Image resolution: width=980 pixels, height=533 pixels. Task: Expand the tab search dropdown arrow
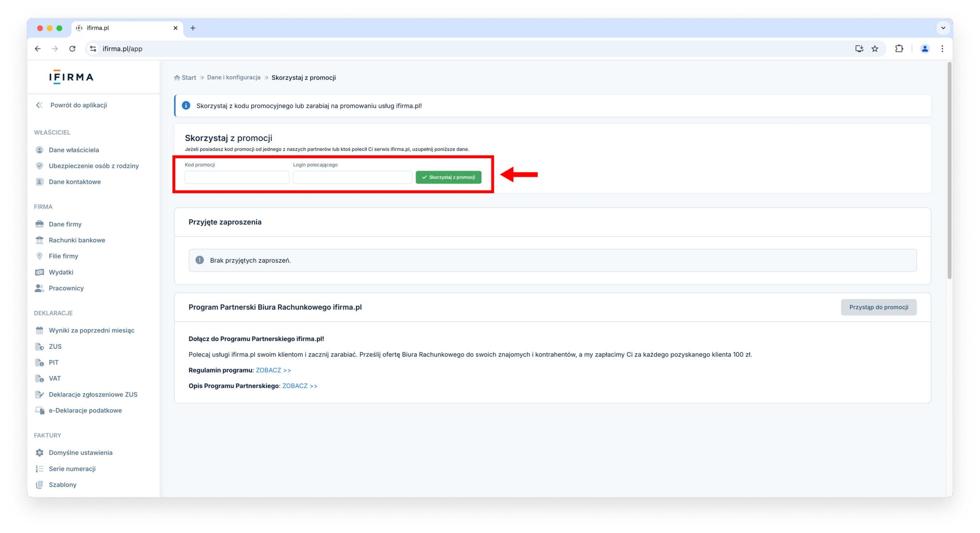tap(943, 28)
